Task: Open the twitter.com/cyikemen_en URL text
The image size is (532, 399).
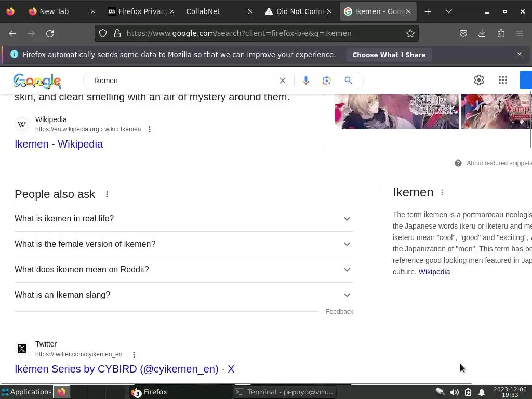Action: click(x=79, y=354)
